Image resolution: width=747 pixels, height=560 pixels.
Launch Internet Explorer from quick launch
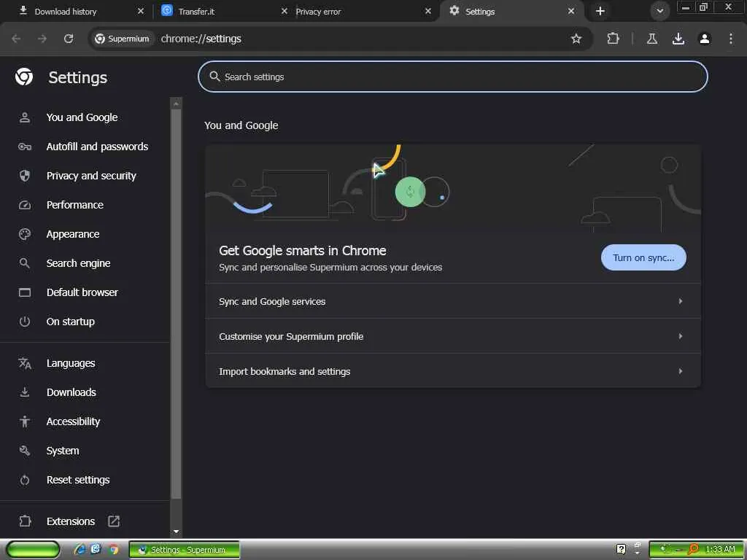pos(80,550)
